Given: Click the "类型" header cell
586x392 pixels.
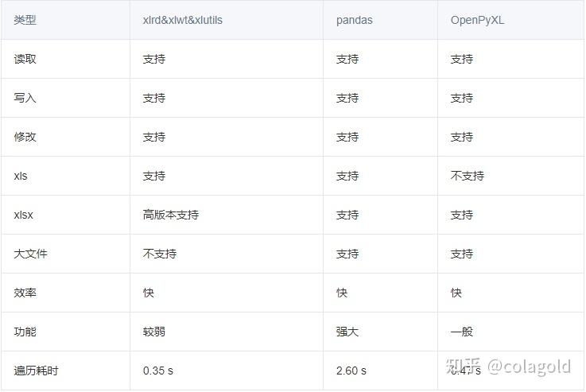Looking at the screenshot, I should (25, 20).
